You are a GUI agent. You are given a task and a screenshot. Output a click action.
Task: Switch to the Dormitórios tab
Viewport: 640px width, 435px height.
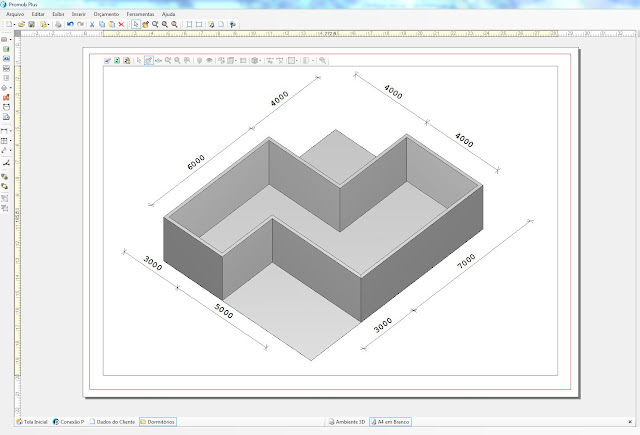(x=158, y=422)
